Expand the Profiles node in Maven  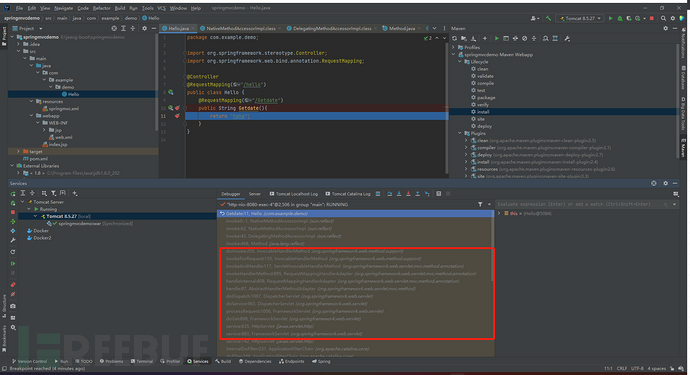pyautogui.click(x=454, y=47)
